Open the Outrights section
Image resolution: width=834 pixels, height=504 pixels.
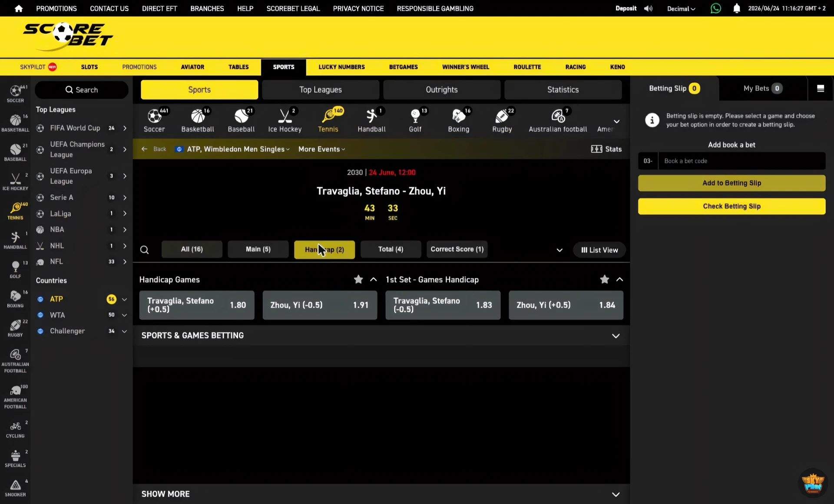point(442,89)
